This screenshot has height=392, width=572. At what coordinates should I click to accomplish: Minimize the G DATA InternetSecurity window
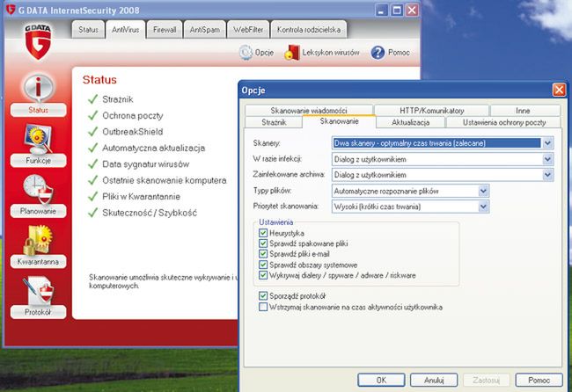(381, 11)
